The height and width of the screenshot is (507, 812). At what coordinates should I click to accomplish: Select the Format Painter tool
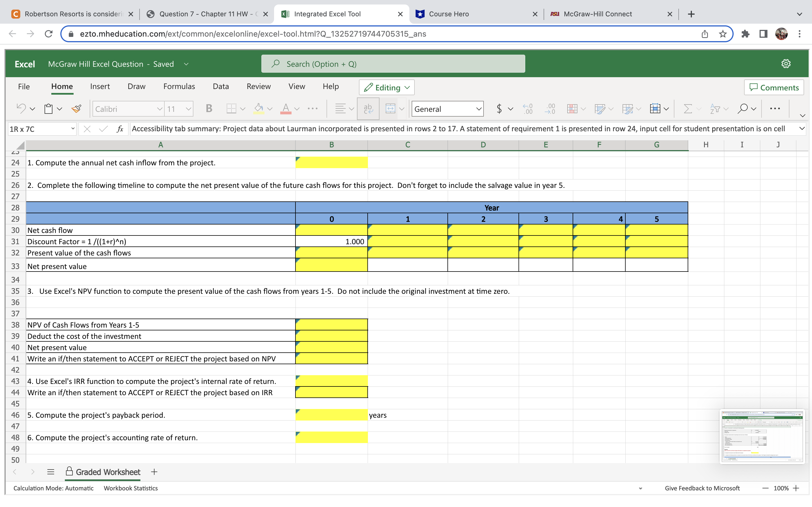tap(76, 109)
